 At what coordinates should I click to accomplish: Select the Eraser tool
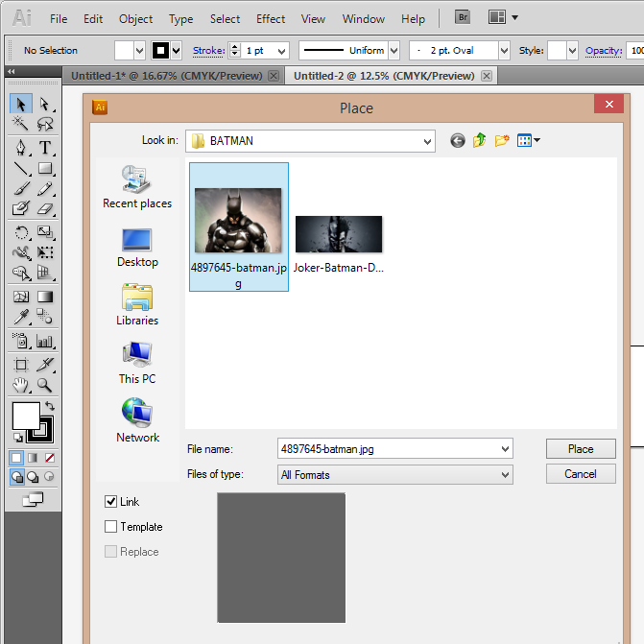click(x=45, y=208)
